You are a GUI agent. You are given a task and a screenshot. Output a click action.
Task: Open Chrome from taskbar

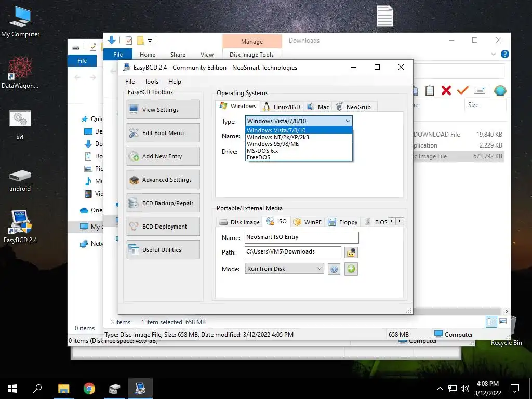tap(89, 389)
